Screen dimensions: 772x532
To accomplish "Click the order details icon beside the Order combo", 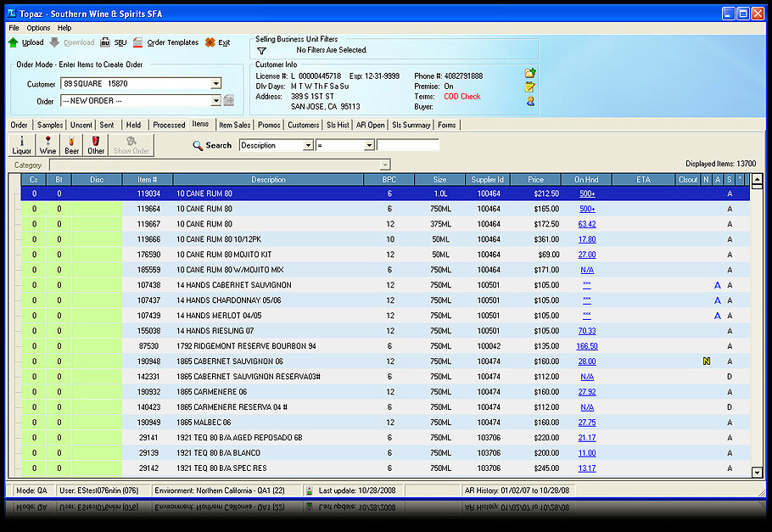I will (x=228, y=100).
